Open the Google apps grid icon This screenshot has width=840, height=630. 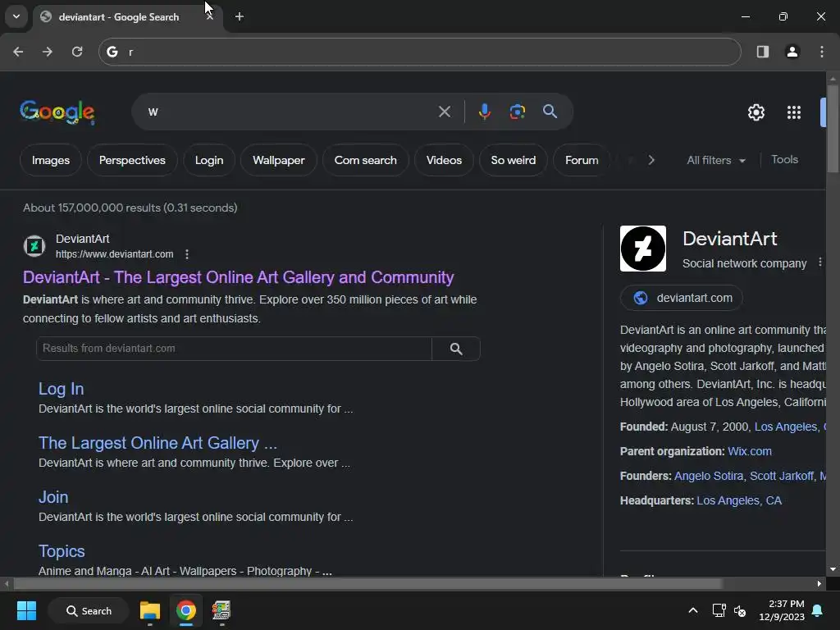pos(794,112)
